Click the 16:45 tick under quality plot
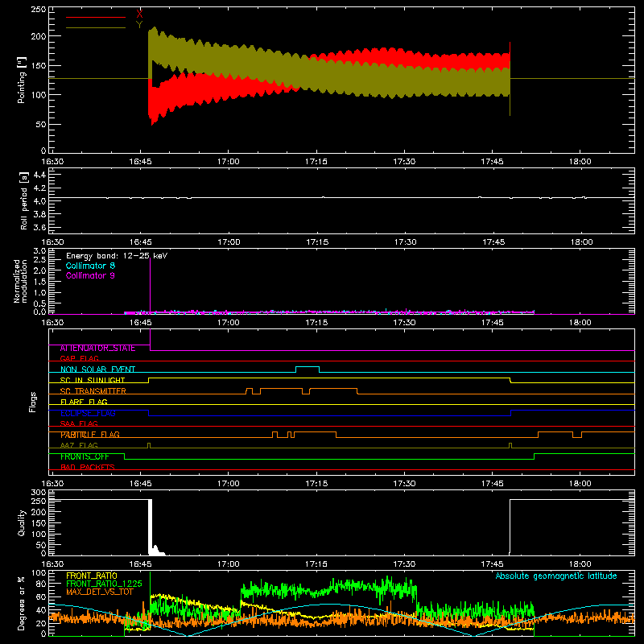This screenshot has height=644, width=644. [140, 564]
